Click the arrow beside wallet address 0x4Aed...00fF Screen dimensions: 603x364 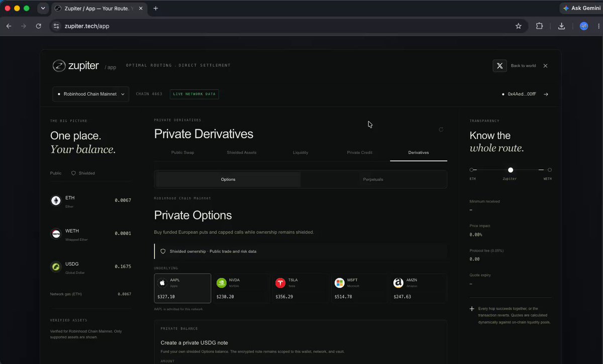[546, 94]
